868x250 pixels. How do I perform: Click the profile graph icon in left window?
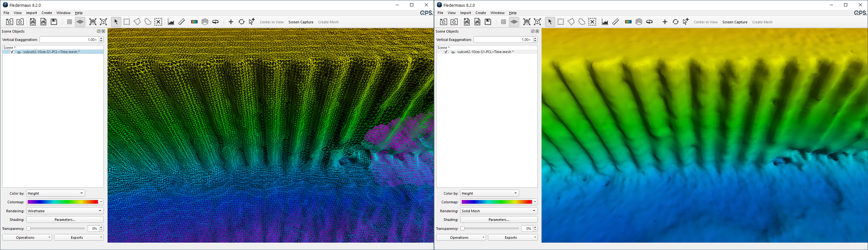click(x=171, y=22)
